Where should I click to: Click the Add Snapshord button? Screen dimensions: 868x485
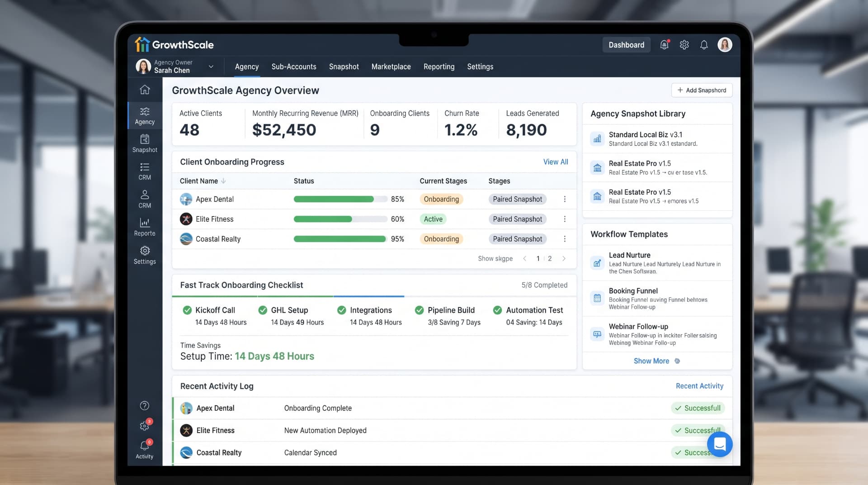[x=702, y=90]
